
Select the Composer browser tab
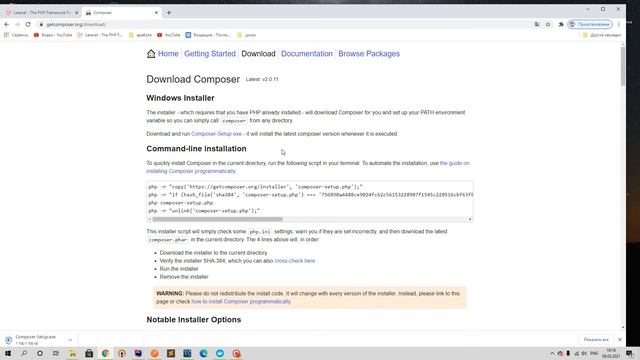coord(121,13)
